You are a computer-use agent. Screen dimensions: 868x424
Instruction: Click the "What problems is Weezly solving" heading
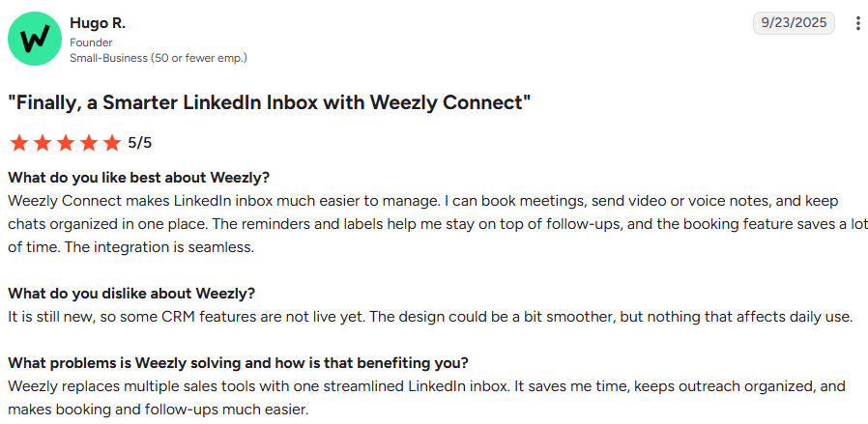[x=238, y=363]
